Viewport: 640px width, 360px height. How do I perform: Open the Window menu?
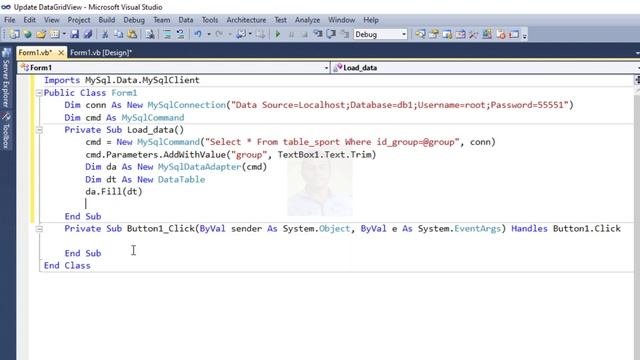point(341,20)
